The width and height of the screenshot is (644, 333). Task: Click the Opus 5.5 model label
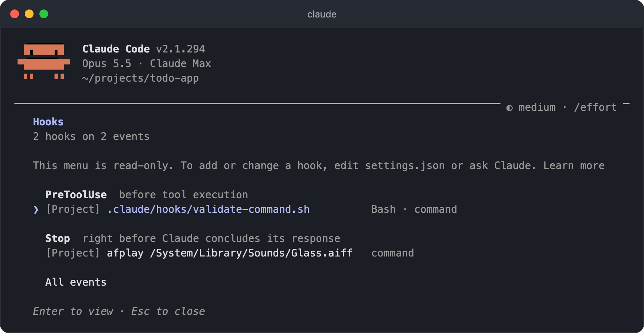click(106, 63)
